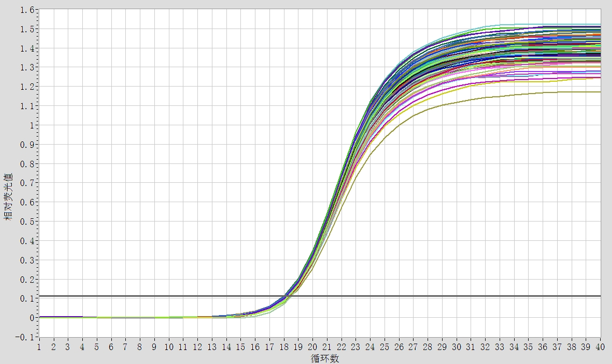The height and width of the screenshot is (364, 612).
Task: Click the y-axis tick label 0.1
Action: [27, 298]
